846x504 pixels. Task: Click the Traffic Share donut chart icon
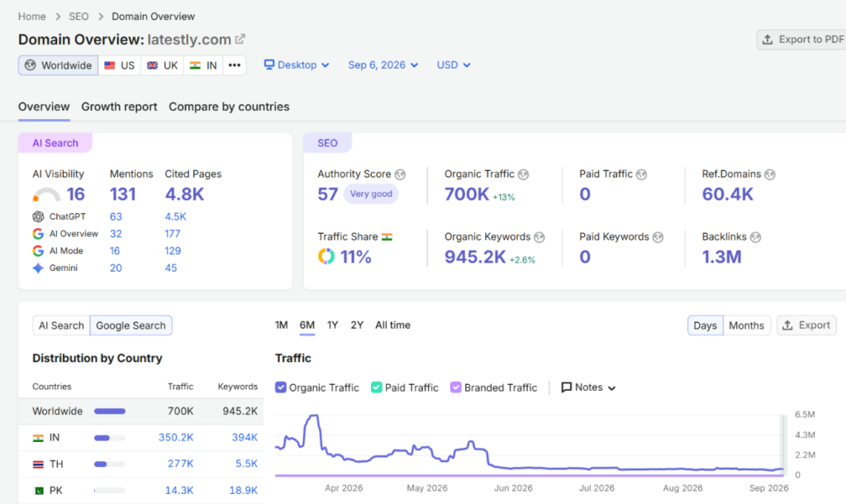point(326,256)
